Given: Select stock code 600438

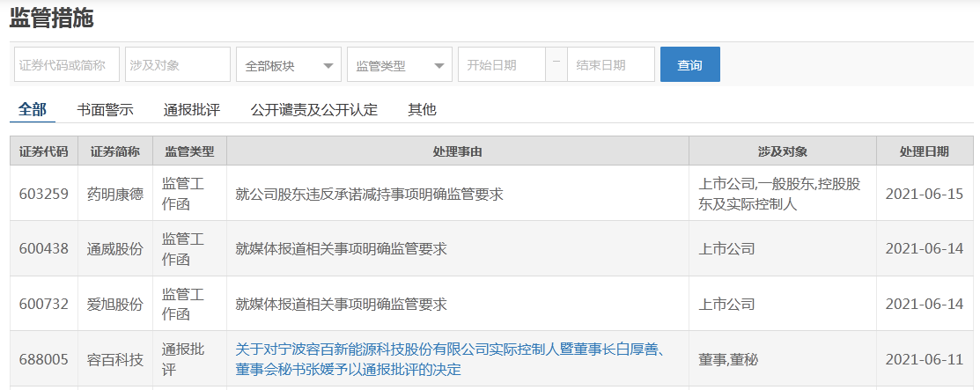Looking at the screenshot, I should (x=44, y=249).
